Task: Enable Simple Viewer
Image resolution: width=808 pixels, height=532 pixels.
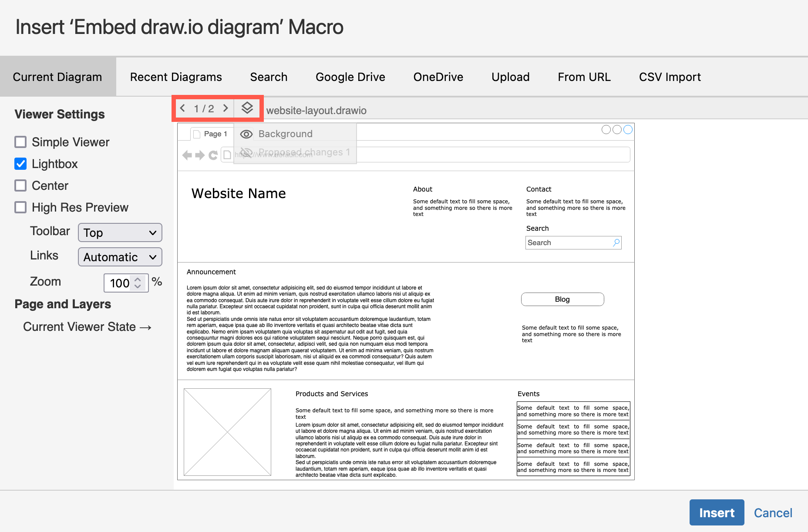Action: point(20,142)
